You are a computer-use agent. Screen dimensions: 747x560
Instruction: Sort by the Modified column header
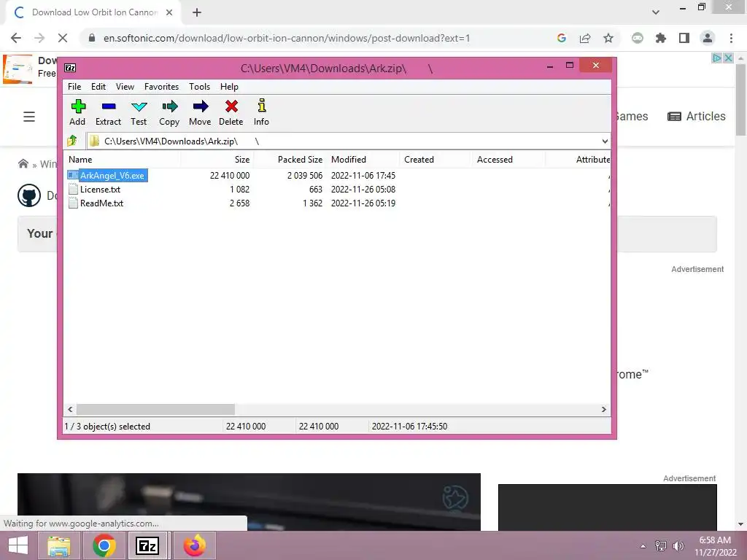click(363, 160)
